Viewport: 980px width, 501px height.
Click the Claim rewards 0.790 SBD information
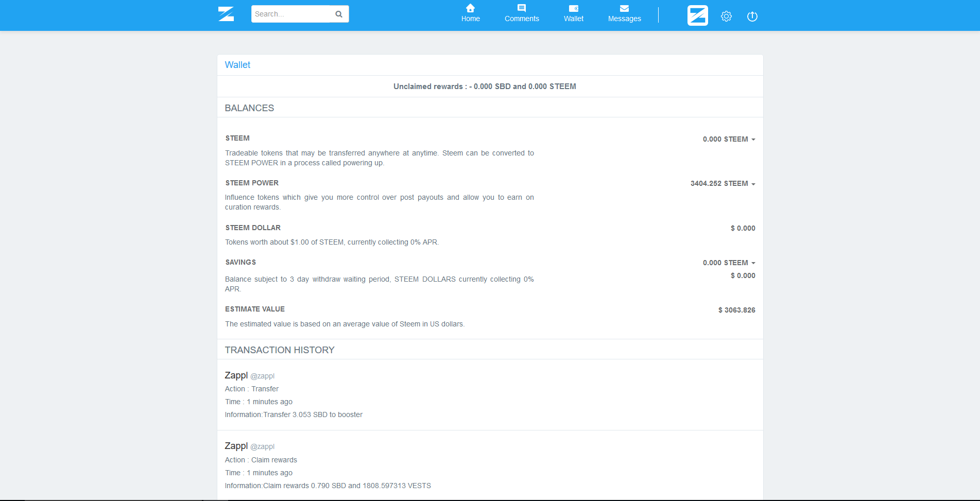[328, 486]
